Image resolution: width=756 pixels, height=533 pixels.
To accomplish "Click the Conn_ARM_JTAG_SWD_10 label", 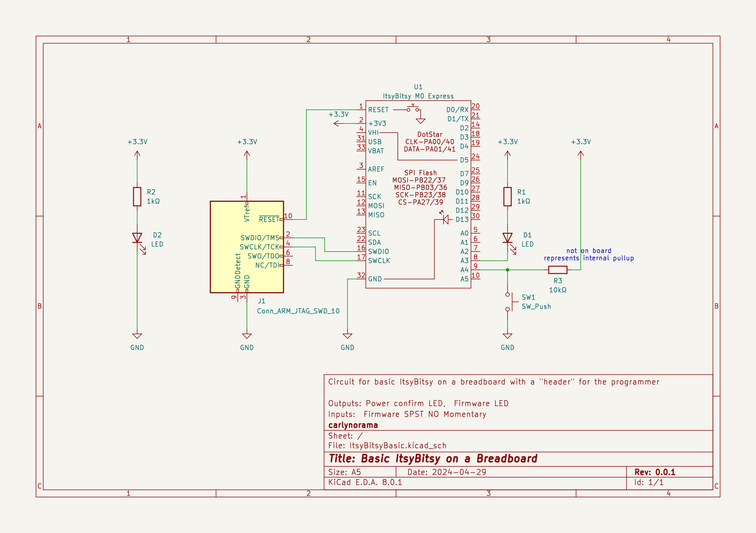I will click(298, 311).
